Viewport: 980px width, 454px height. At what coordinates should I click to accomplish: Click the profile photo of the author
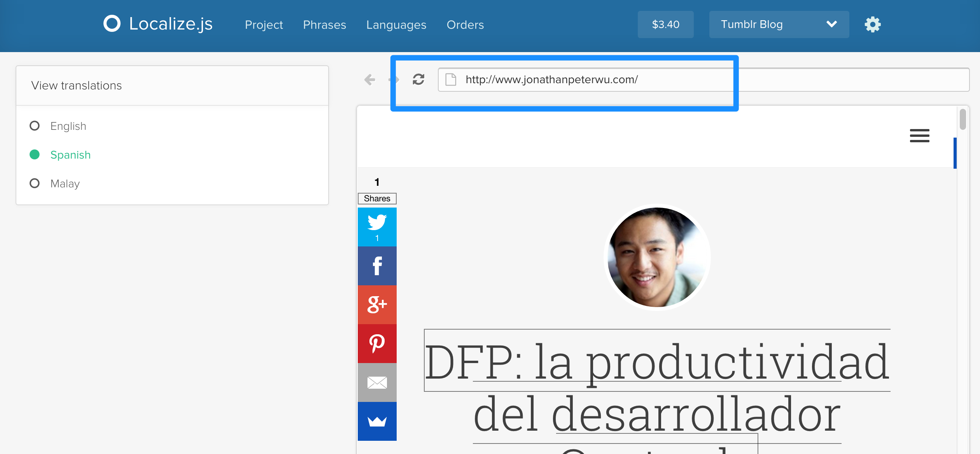click(657, 257)
